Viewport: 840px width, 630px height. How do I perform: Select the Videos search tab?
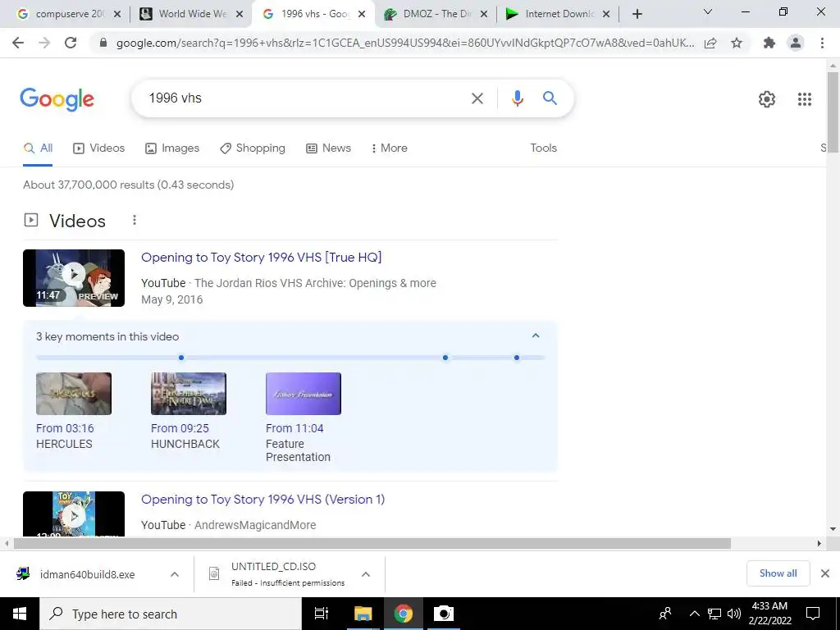[99, 148]
